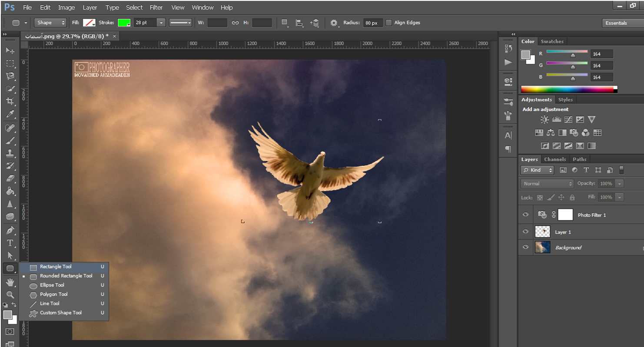The image size is (644, 347).
Task: Open the layer Kind filter dropdown
Action: [538, 170]
